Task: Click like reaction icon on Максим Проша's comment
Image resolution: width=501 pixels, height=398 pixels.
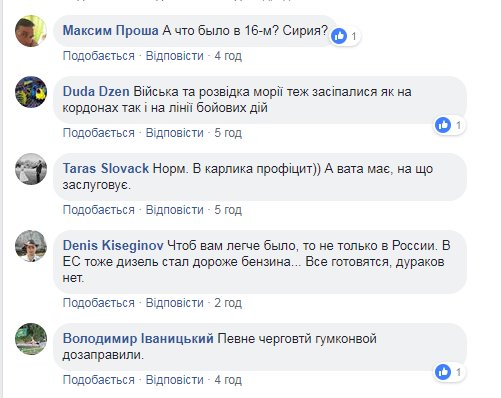Action: pyautogui.click(x=339, y=36)
